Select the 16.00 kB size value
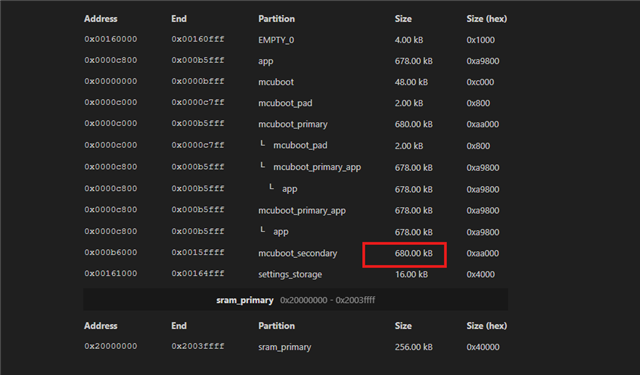This screenshot has width=640, height=375. pos(411,275)
